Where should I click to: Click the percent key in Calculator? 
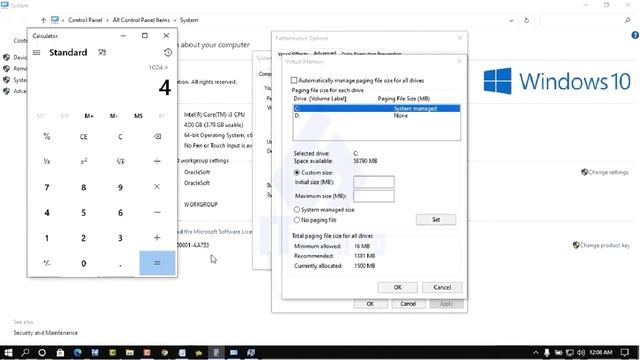click(x=47, y=137)
